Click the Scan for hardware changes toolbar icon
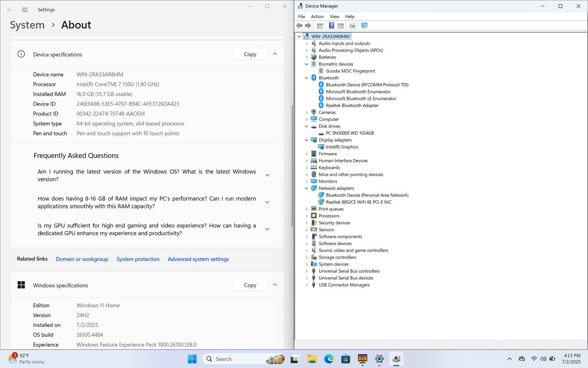The width and height of the screenshot is (588, 368). click(x=364, y=25)
